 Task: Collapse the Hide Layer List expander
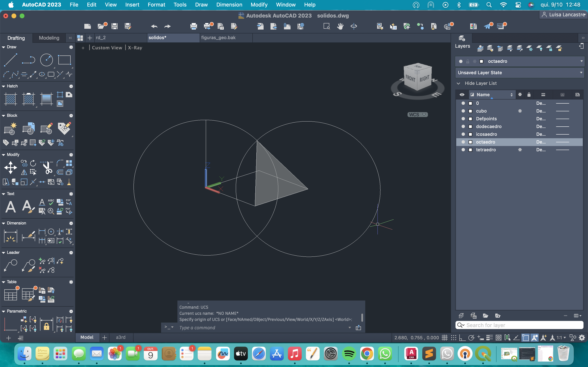click(459, 83)
